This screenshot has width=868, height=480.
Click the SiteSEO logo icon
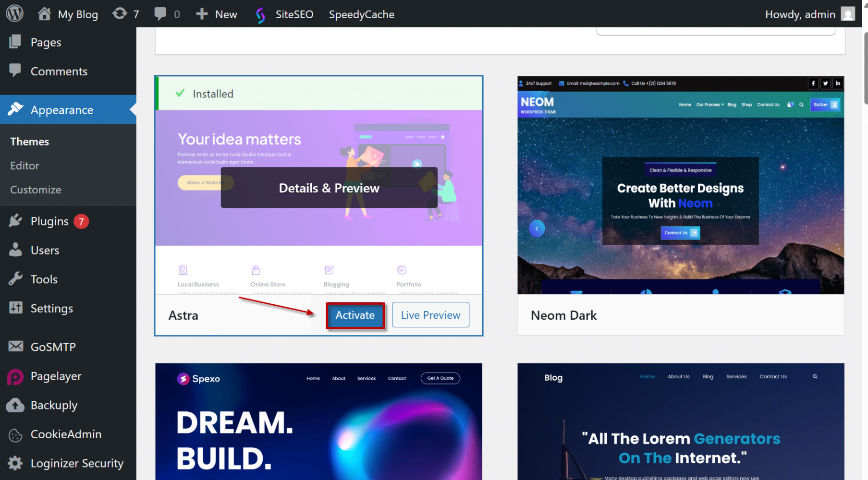260,15
